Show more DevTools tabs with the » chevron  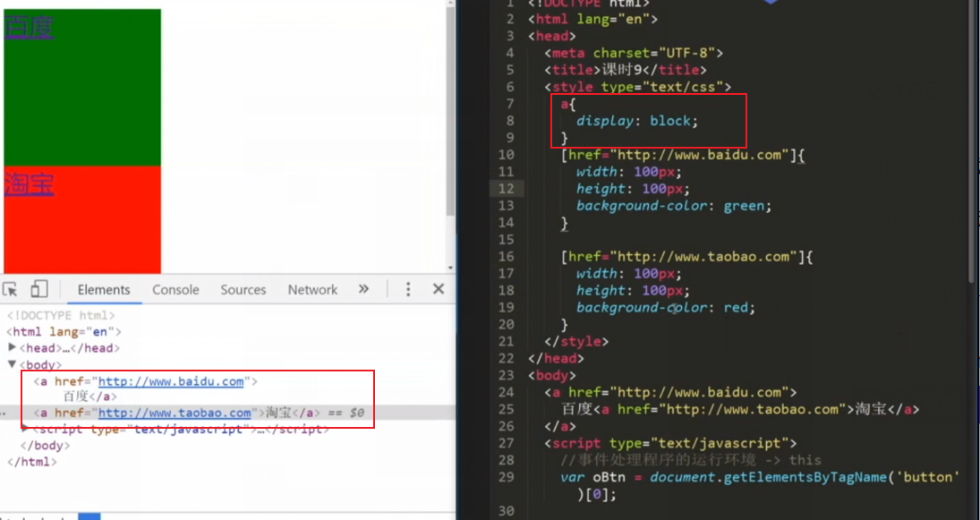tap(363, 289)
